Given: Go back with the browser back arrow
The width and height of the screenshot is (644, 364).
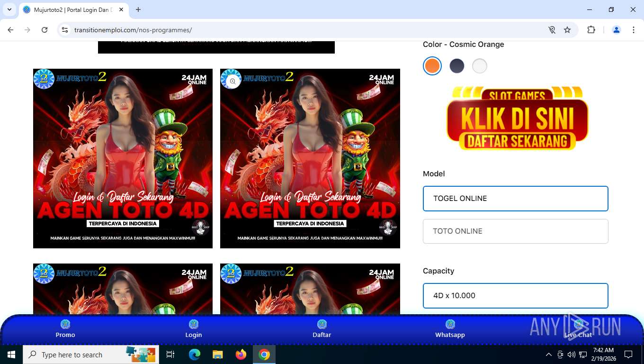Looking at the screenshot, I should pos(10,30).
